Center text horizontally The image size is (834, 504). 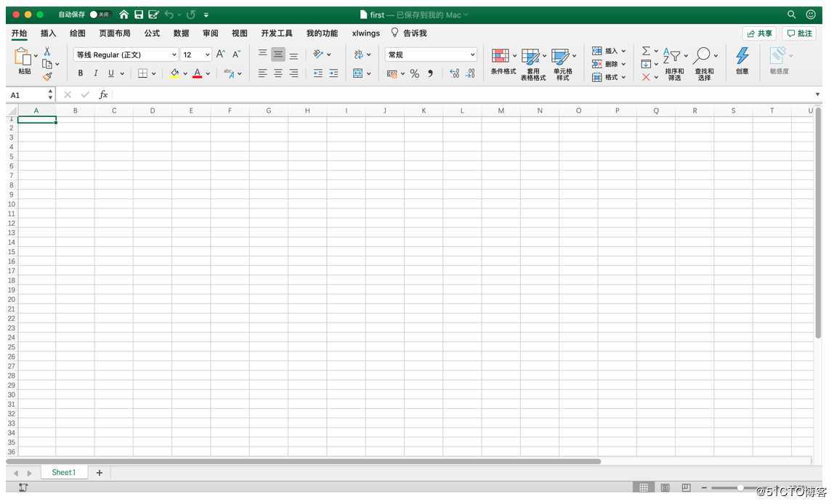coord(278,73)
